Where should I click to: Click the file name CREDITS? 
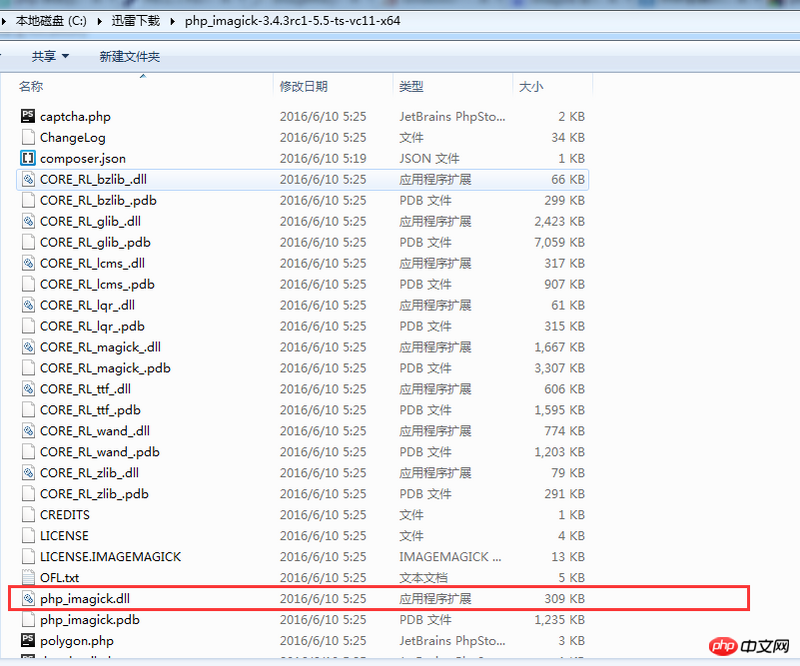pos(65,514)
